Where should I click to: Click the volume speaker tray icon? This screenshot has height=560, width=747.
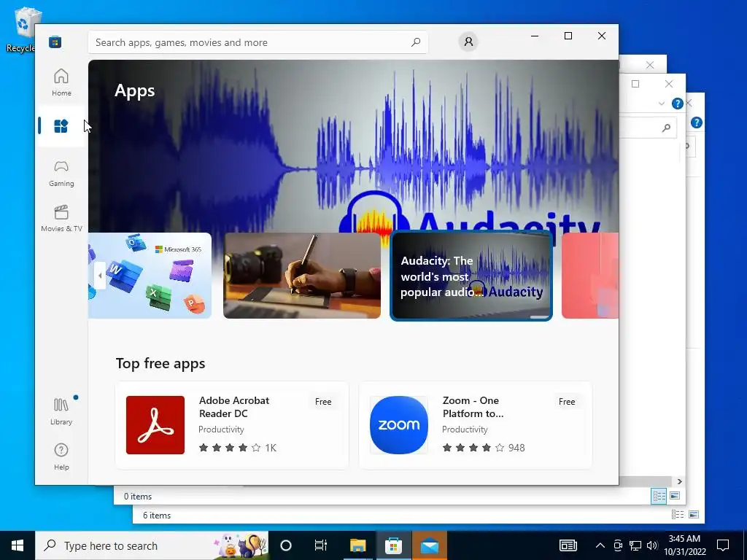pos(652,545)
